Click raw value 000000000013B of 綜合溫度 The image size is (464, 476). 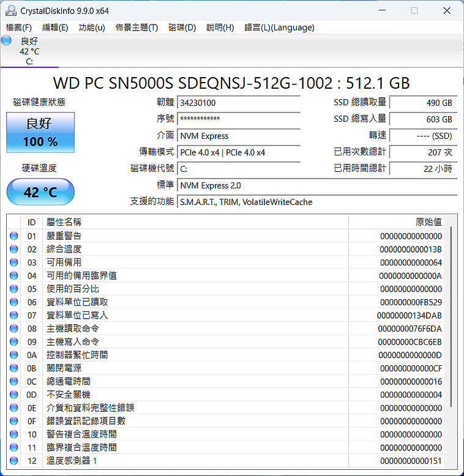[411, 249]
